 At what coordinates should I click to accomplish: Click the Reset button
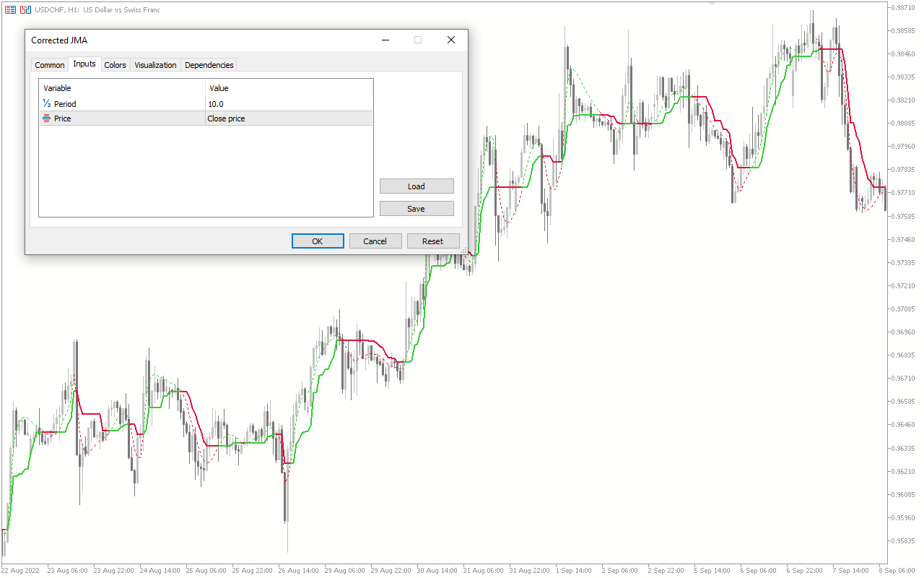tap(433, 241)
